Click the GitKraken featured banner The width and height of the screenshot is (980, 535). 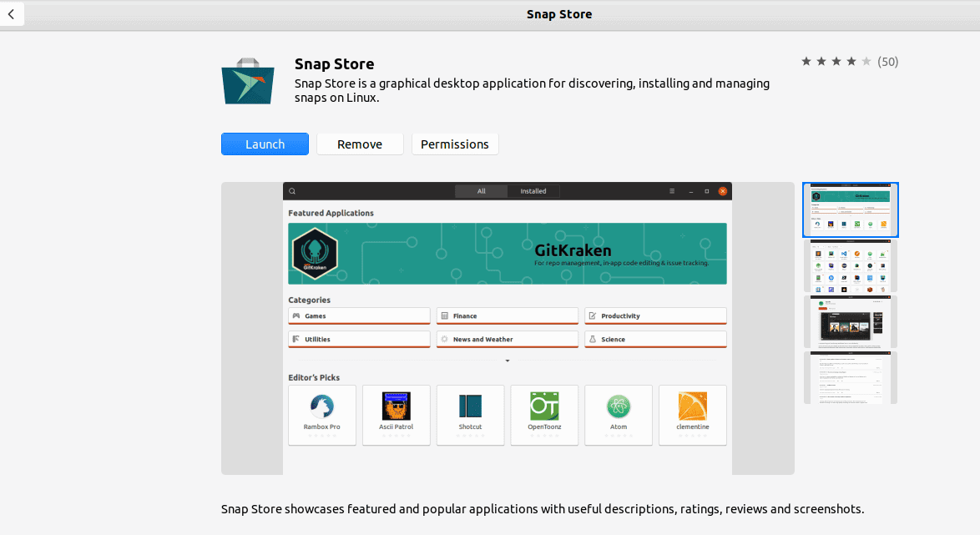pos(508,254)
